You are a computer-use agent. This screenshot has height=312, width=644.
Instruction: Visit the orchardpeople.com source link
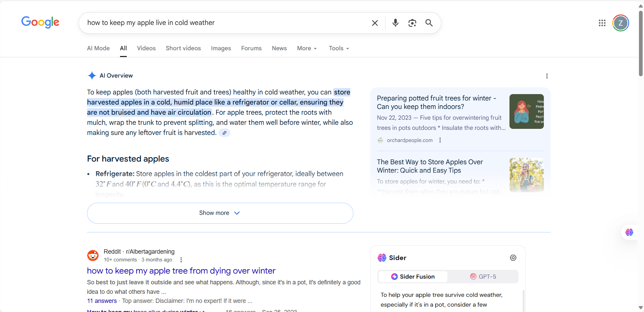point(409,140)
